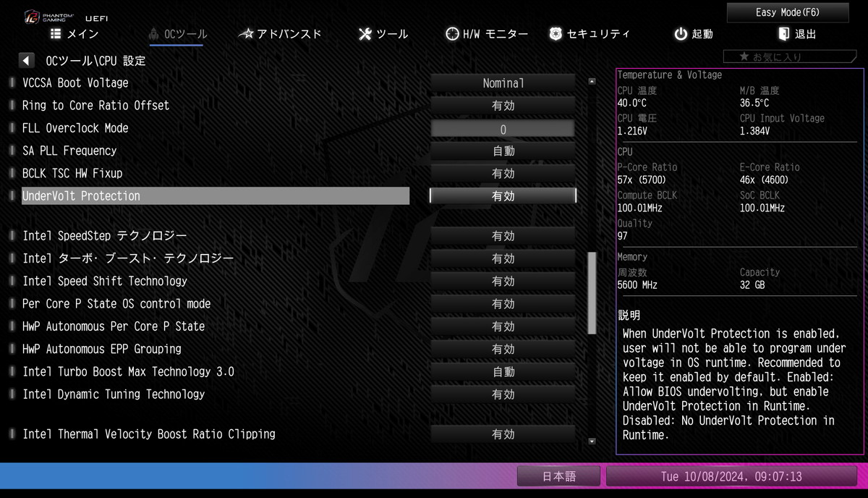Open the ツール tab

coord(383,34)
